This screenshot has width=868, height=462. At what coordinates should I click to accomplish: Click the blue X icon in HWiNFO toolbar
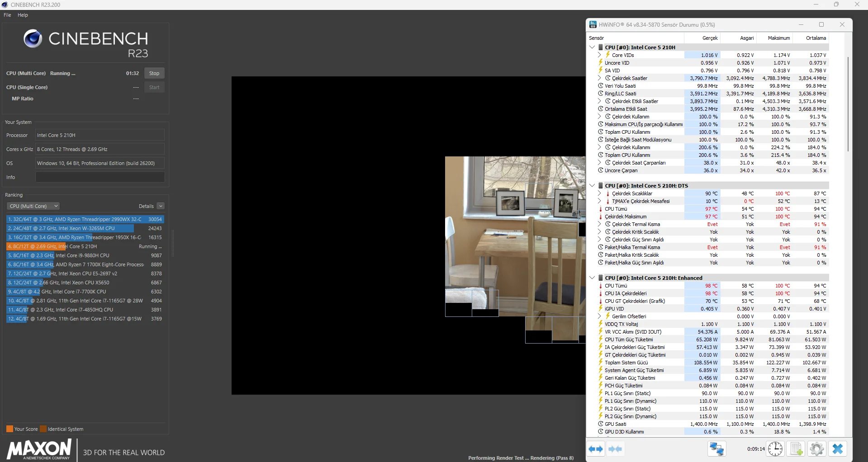pyautogui.click(x=838, y=449)
